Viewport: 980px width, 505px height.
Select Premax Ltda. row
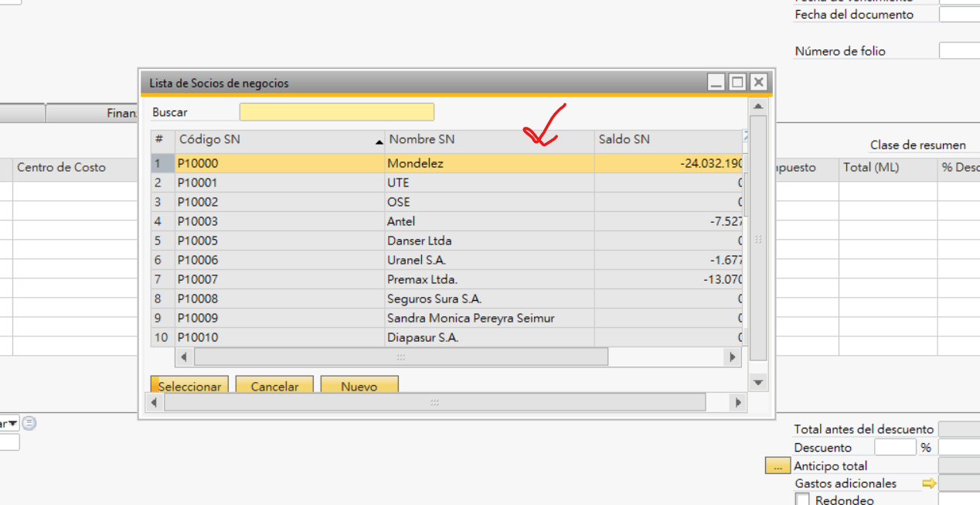pos(447,279)
